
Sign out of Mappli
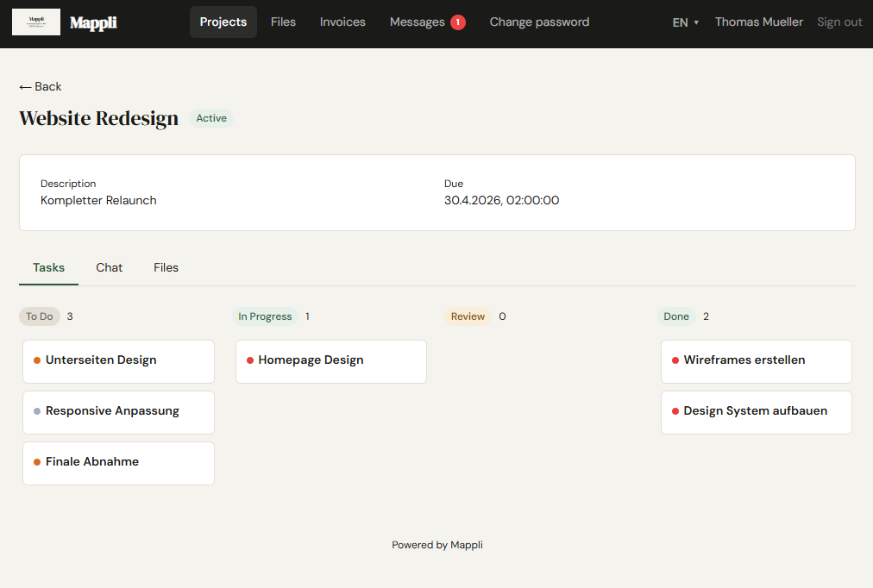pos(839,22)
